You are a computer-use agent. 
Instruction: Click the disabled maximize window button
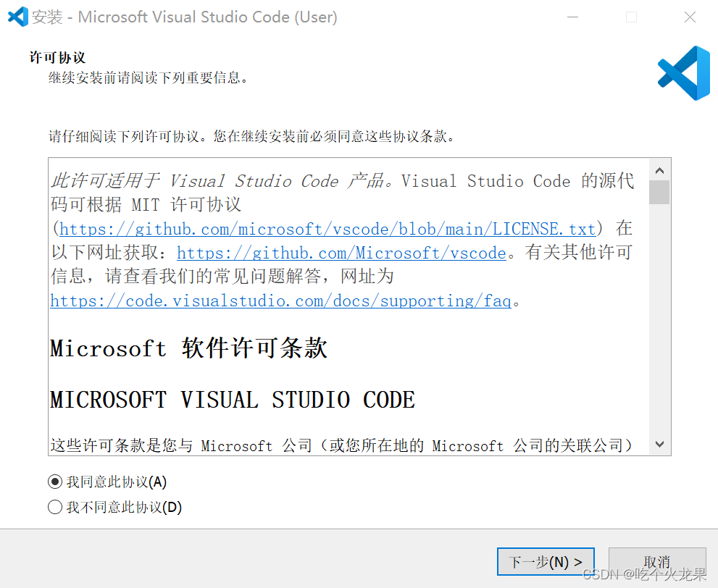(632, 17)
